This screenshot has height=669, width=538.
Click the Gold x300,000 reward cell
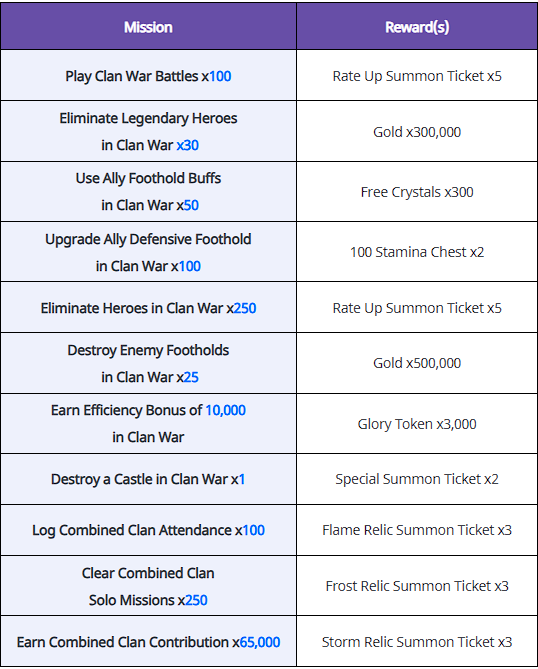417,132
